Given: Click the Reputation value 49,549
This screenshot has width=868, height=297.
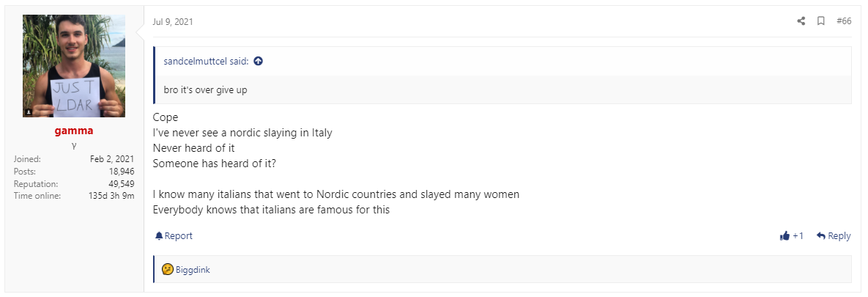Looking at the screenshot, I should click(x=122, y=183).
